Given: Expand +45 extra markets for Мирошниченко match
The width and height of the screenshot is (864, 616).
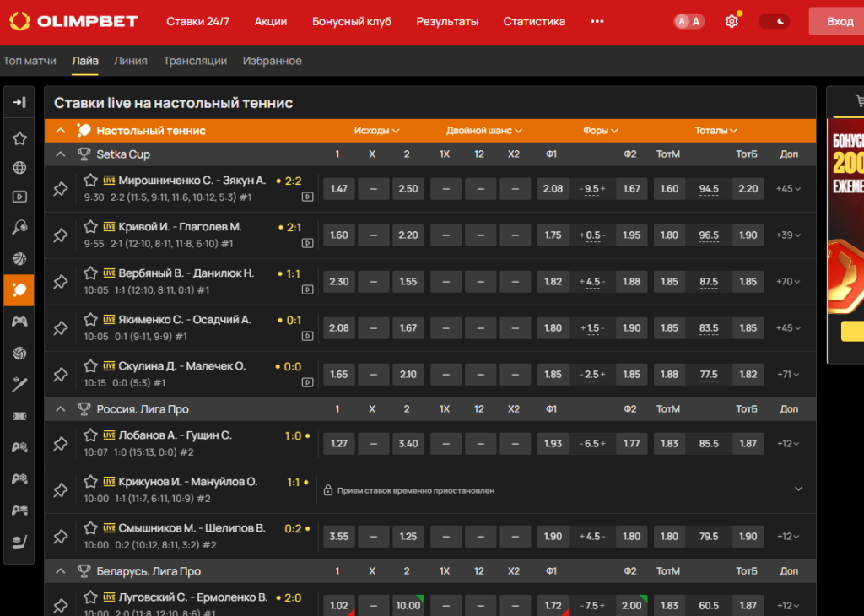Looking at the screenshot, I should pyautogui.click(x=789, y=188).
